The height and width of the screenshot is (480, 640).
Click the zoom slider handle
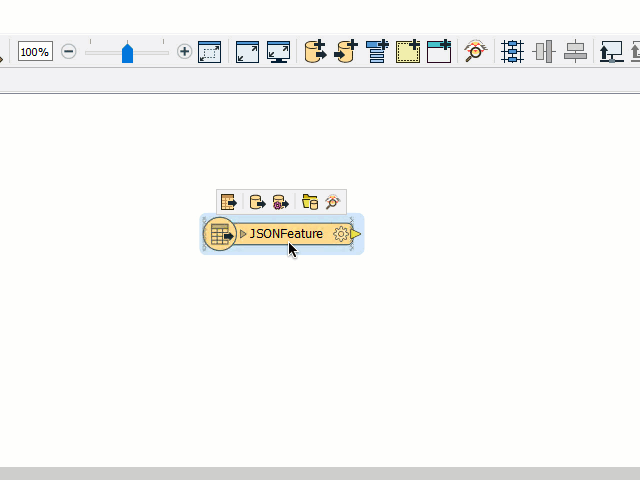coord(127,53)
